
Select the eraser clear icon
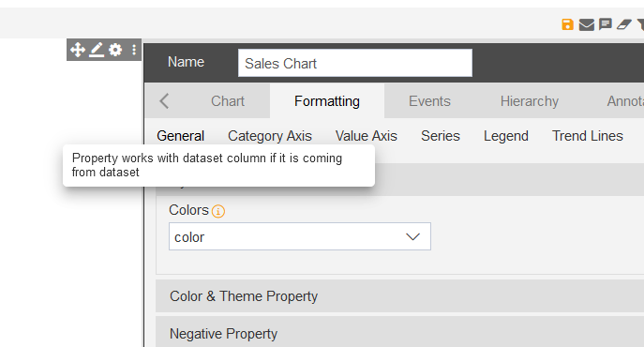pyautogui.click(x=624, y=24)
